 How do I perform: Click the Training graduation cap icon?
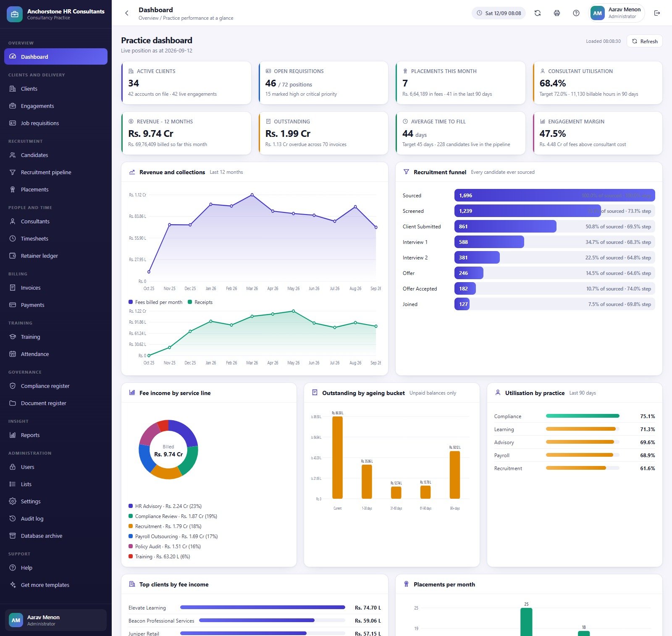(x=13, y=337)
